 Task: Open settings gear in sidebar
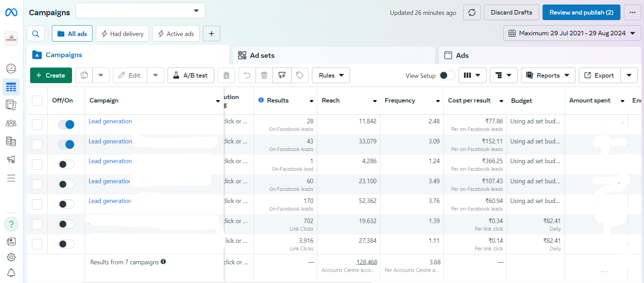click(x=11, y=257)
